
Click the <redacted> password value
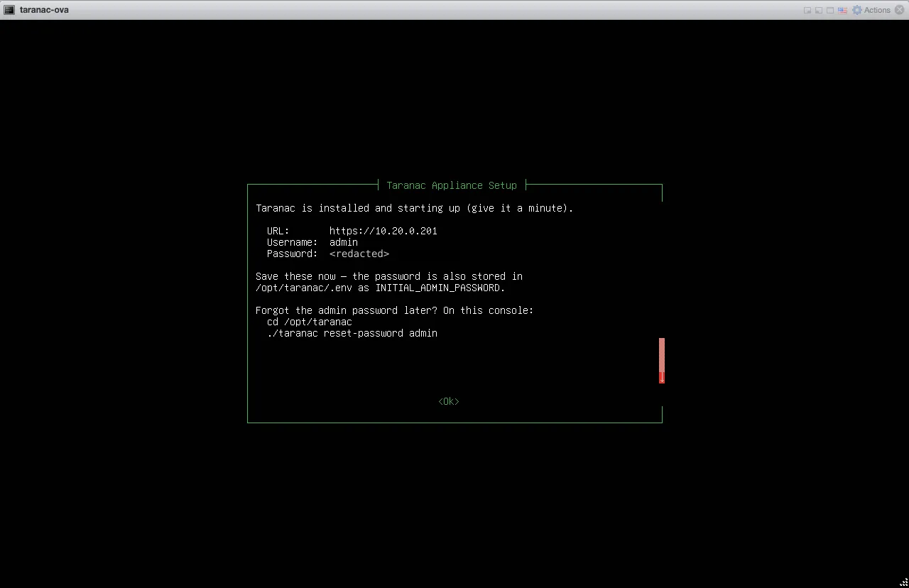pos(359,254)
